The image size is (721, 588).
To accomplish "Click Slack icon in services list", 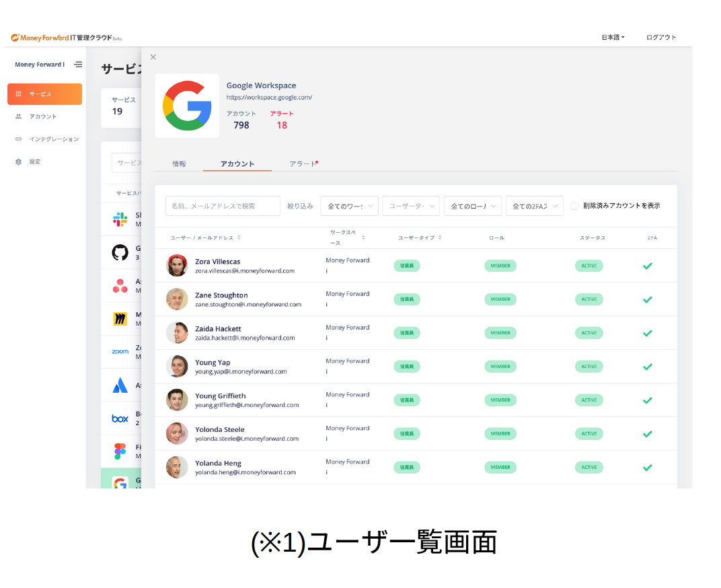I will (120, 219).
